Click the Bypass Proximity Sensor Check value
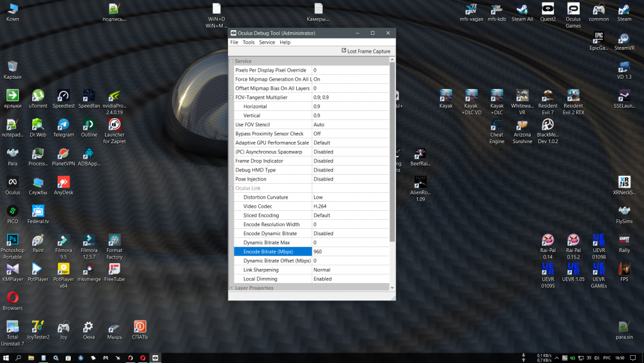Screen dimensions: 644x363 (x=350, y=133)
